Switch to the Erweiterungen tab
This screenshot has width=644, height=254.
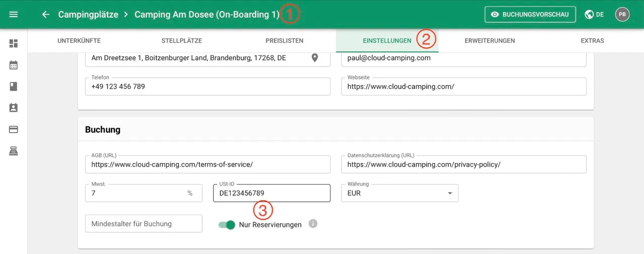point(490,41)
